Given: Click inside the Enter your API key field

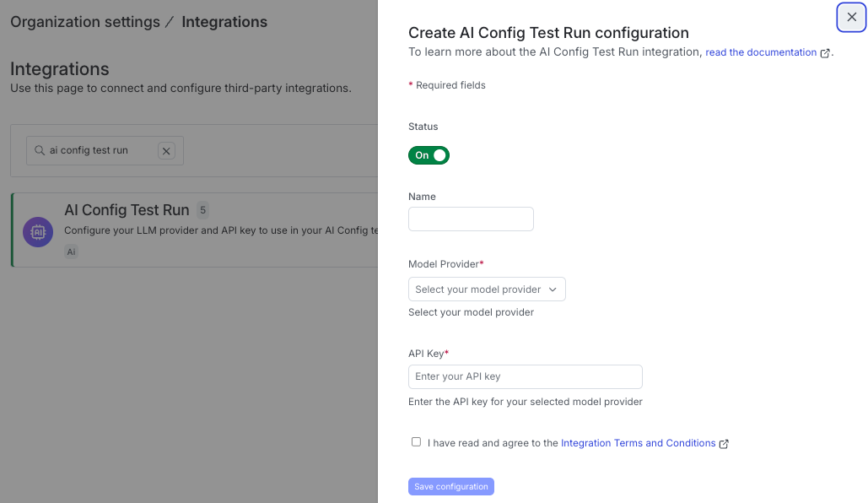Looking at the screenshot, I should point(525,376).
